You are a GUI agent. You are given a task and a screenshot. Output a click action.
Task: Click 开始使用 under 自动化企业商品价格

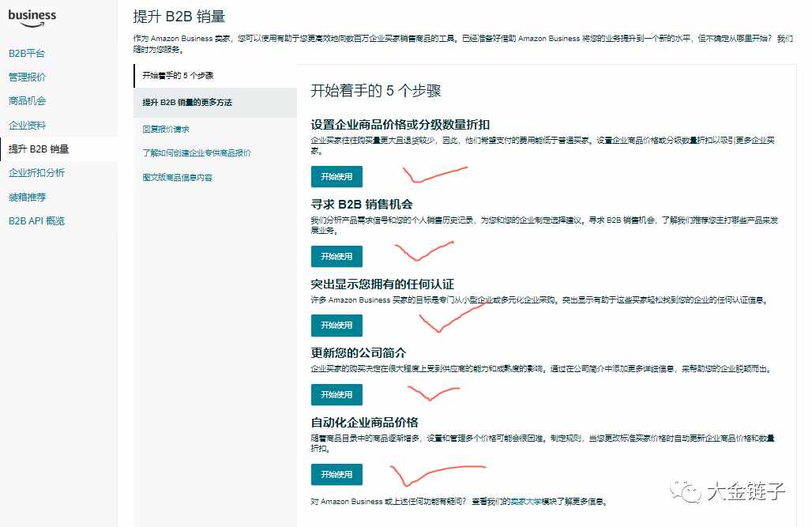(336, 475)
